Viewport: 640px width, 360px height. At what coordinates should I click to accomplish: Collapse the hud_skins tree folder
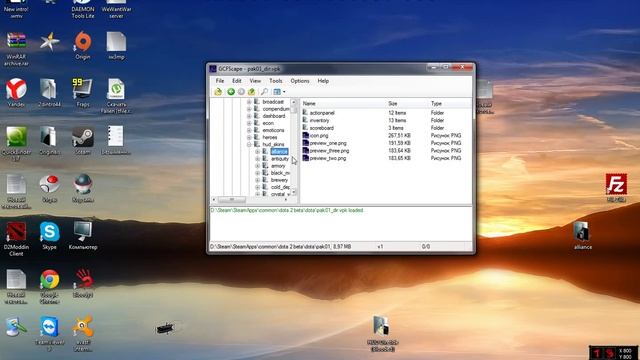(249, 144)
